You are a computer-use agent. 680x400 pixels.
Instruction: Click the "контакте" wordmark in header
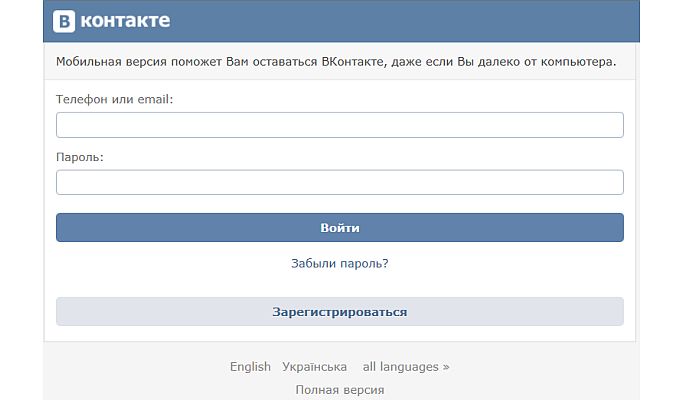pyautogui.click(x=125, y=21)
